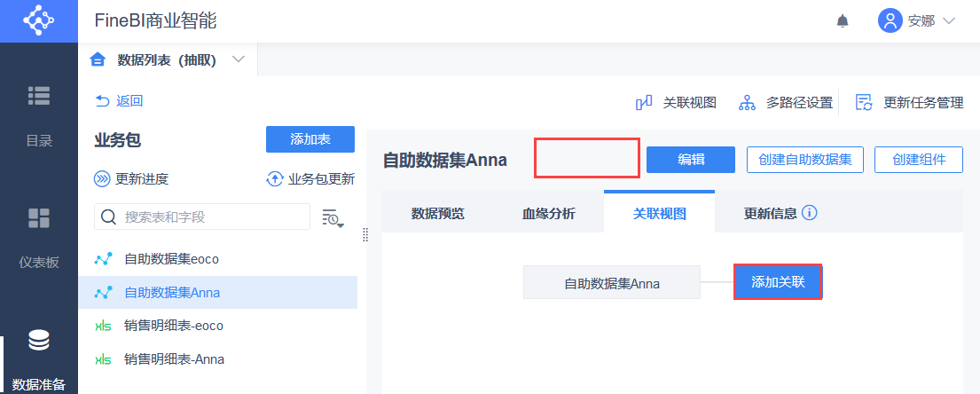
Task: Click the 关联视图 icon in top toolbar
Action: [645, 103]
